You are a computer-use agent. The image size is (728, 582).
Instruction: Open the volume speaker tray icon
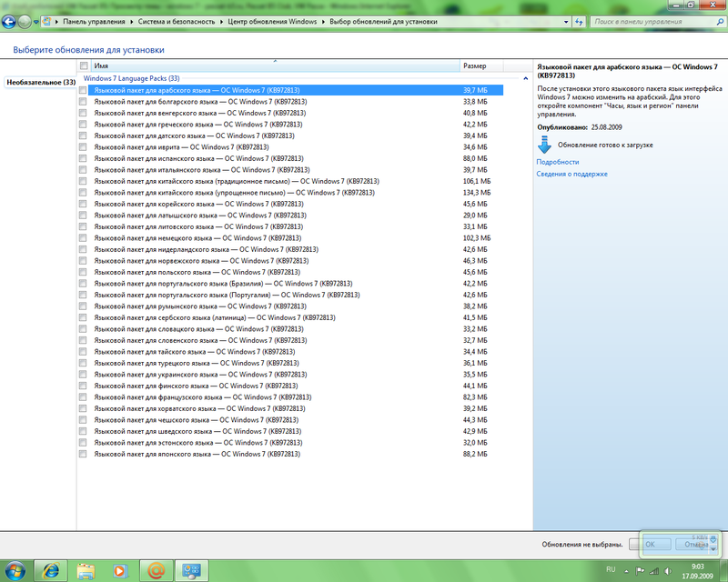tap(668, 571)
